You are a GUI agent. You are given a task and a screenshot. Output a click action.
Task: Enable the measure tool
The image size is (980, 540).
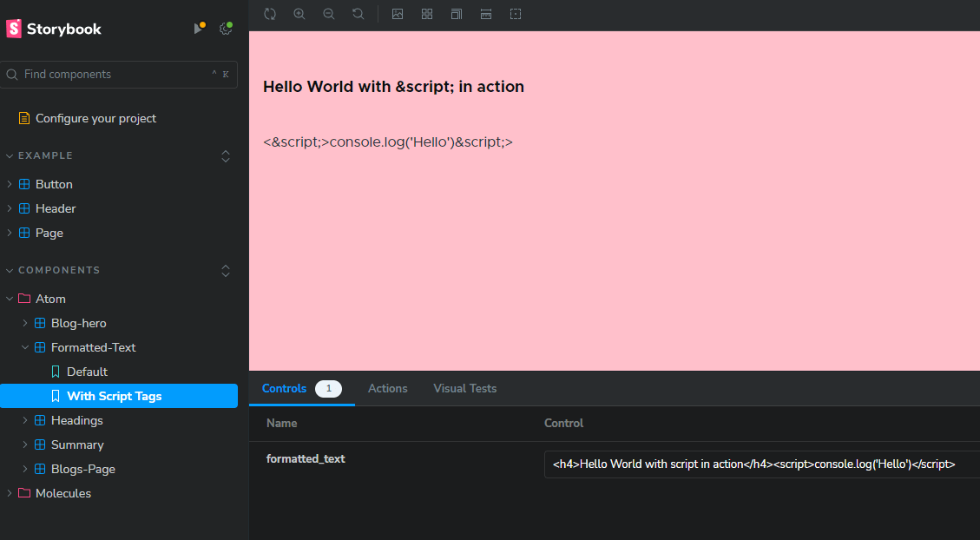click(x=485, y=14)
